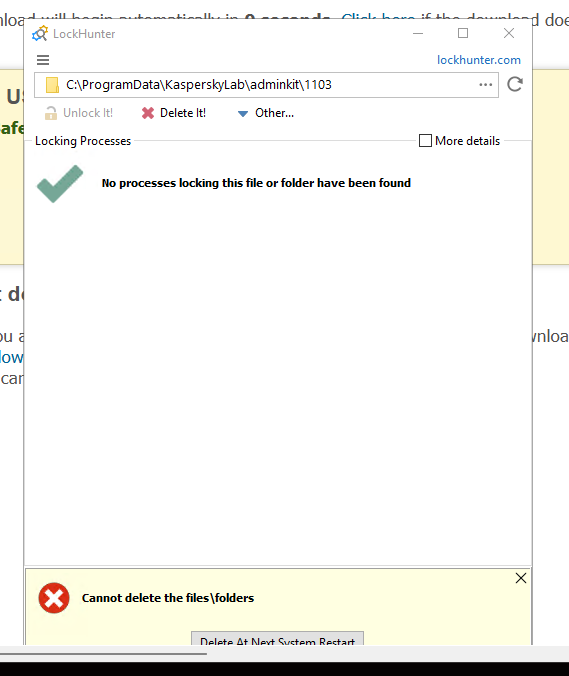This screenshot has width=569, height=676.
Task: Click the yellow folder icon in path bar
Action: click(x=53, y=85)
